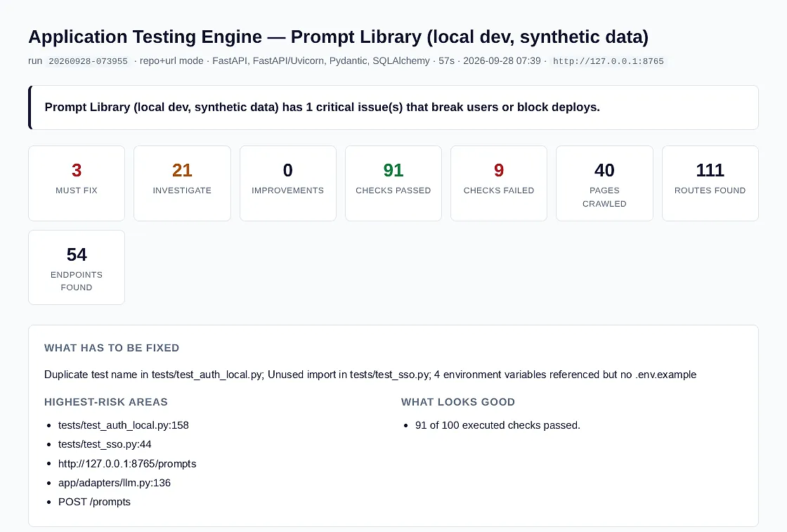Click the 'repo+url mode' text in subtitle
The width and height of the screenshot is (787, 532).
[x=171, y=60]
